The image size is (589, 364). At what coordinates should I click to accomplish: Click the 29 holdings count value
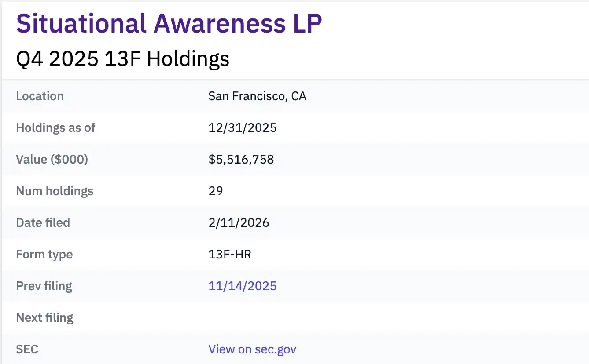(x=216, y=191)
